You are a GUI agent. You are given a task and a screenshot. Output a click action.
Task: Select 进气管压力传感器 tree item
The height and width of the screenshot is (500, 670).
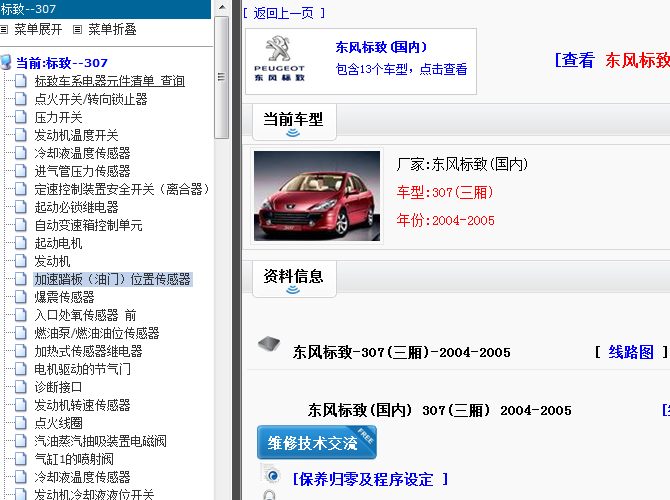coord(82,171)
